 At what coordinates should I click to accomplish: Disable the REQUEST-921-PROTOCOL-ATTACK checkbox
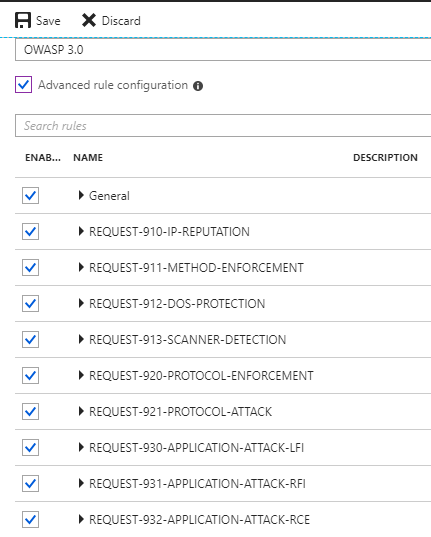point(30,412)
